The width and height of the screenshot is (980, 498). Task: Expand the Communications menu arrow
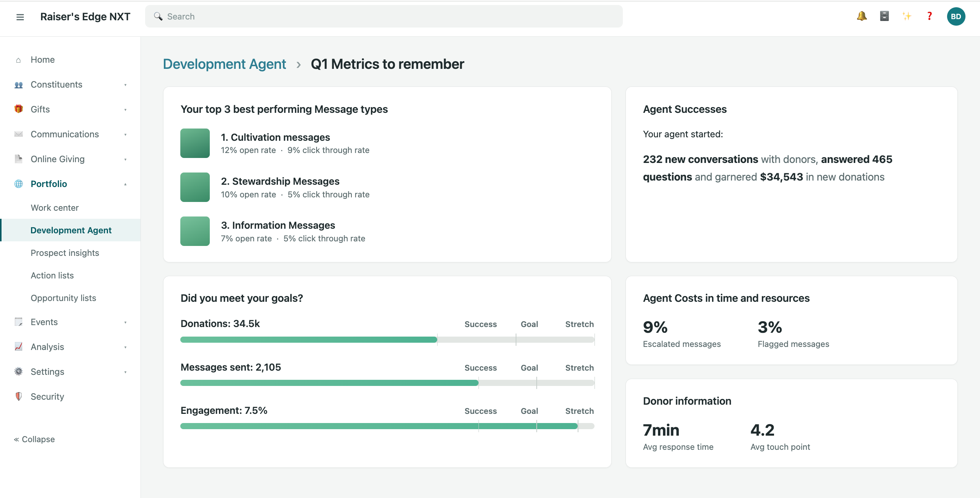(x=125, y=135)
